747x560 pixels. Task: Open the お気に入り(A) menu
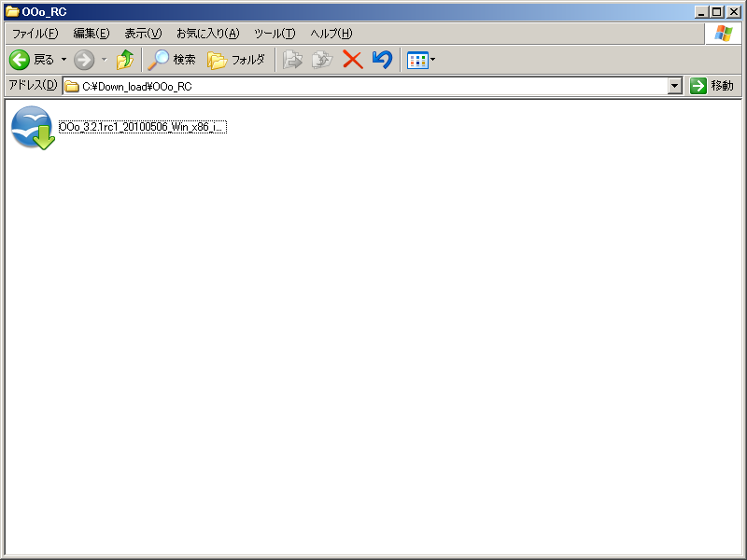tap(207, 34)
